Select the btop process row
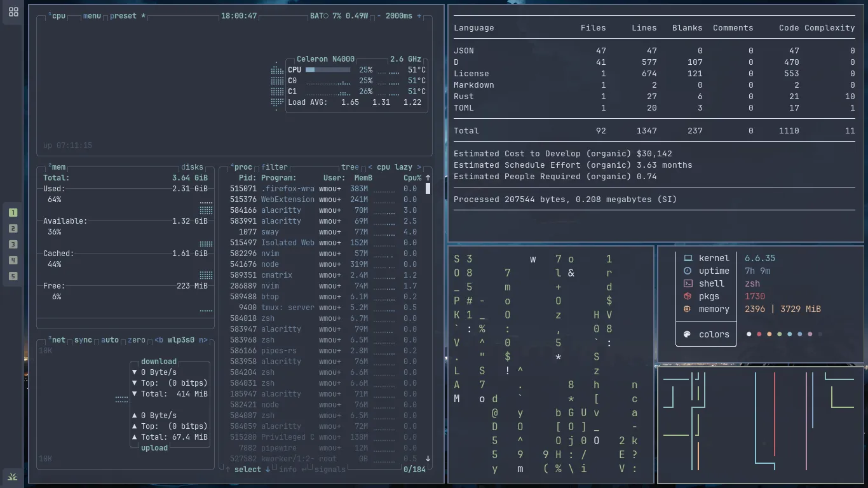Viewport: 868px width, 488px height. [x=323, y=297]
